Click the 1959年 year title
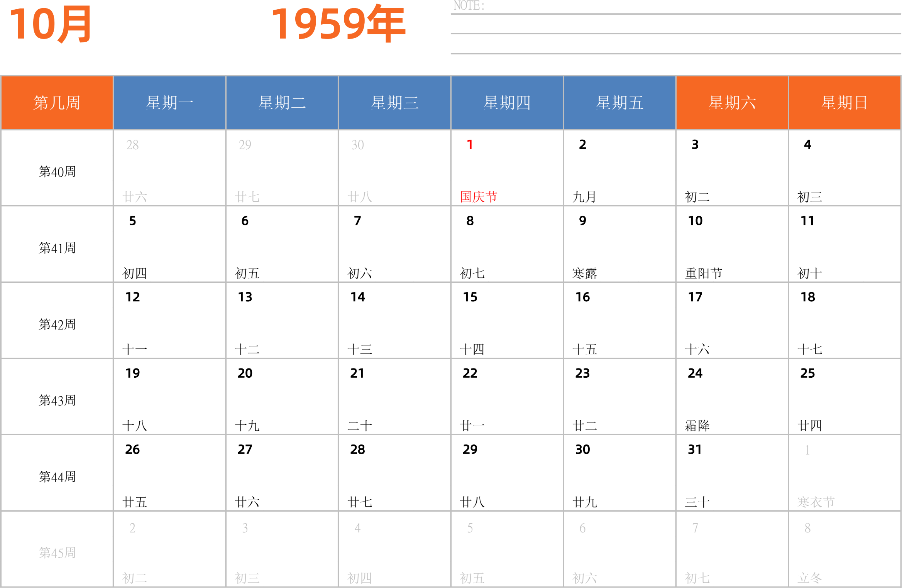This screenshot has width=902, height=588. point(338,24)
